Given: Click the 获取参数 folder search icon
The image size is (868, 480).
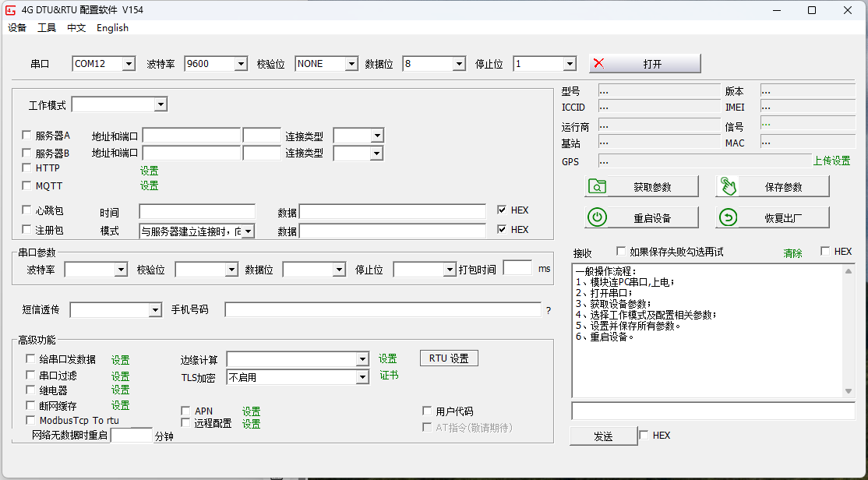Looking at the screenshot, I should [597, 186].
